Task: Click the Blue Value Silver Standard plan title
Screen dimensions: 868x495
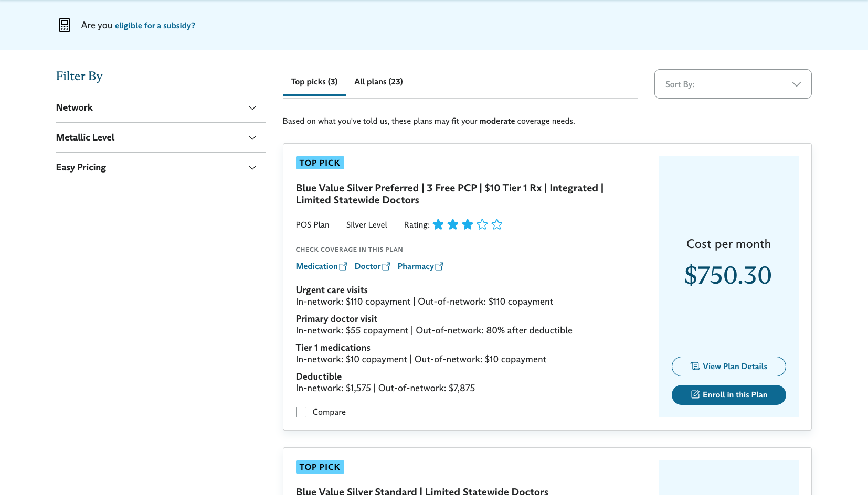Action: click(x=422, y=491)
